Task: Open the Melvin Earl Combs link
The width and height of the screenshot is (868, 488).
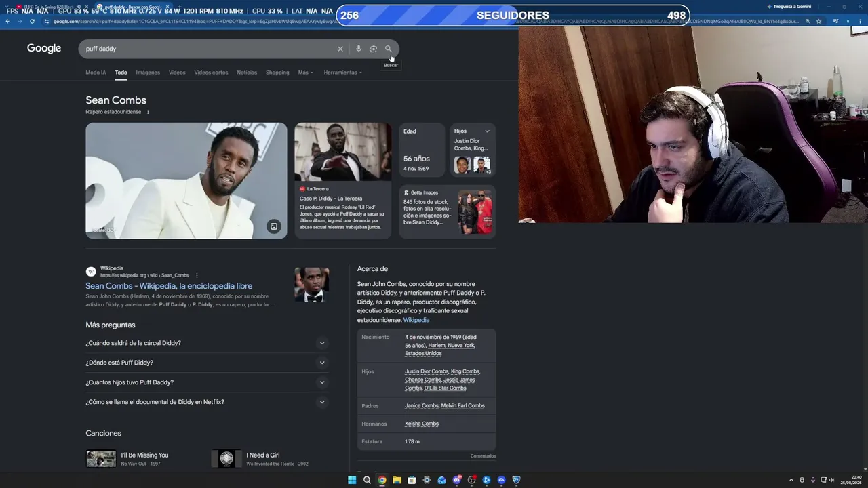Action: click(463, 406)
